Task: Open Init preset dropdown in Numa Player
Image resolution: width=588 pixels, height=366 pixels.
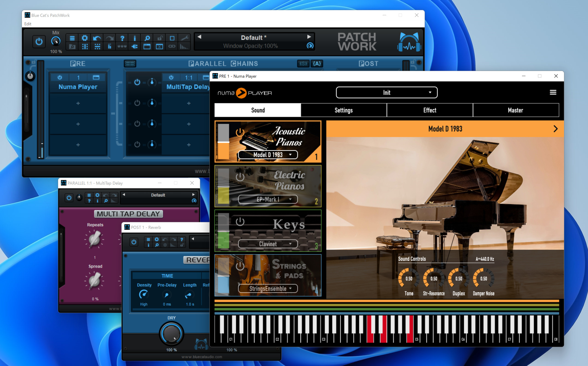Action: pyautogui.click(x=387, y=92)
